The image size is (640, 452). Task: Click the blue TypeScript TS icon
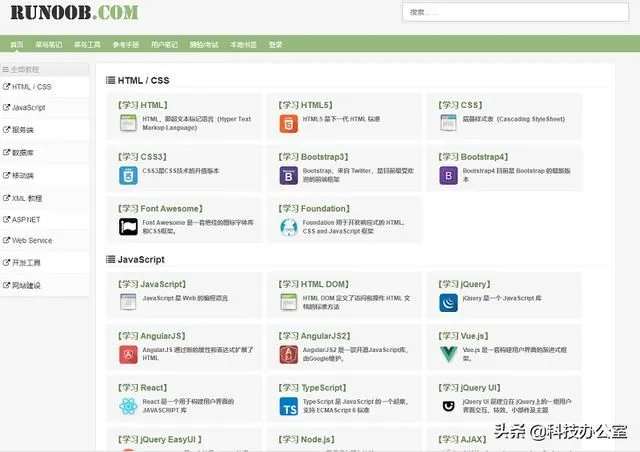289,407
